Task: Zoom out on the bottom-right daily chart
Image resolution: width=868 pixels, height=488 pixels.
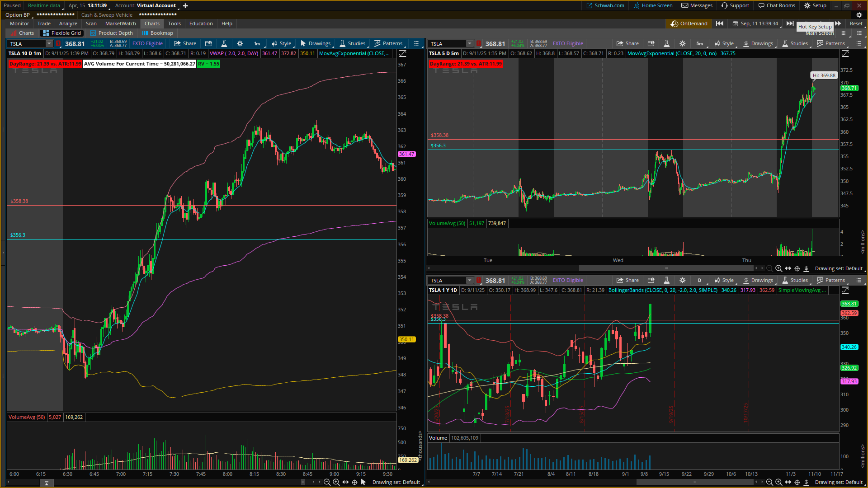Action: coord(769,482)
